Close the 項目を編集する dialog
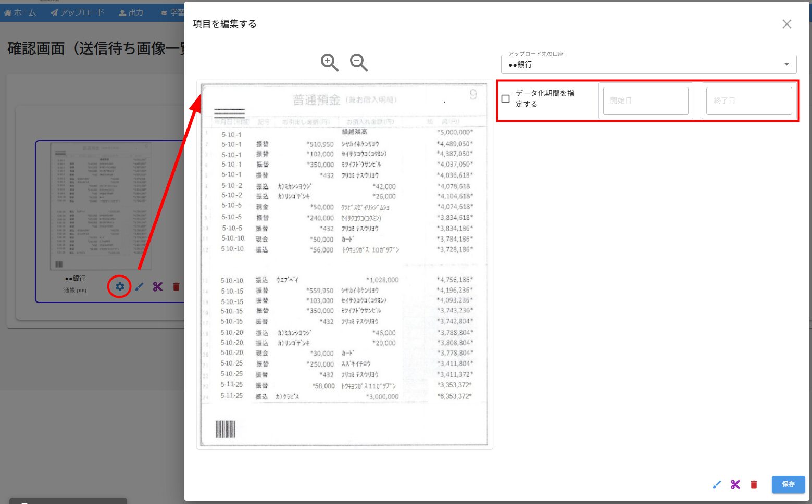The width and height of the screenshot is (812, 504). point(786,24)
